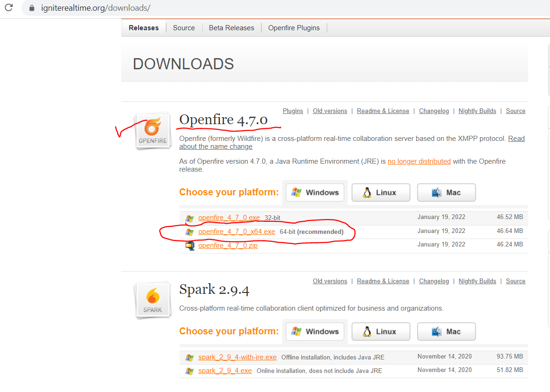
Task: Select the Mac platform for Spark
Action: coord(446,331)
